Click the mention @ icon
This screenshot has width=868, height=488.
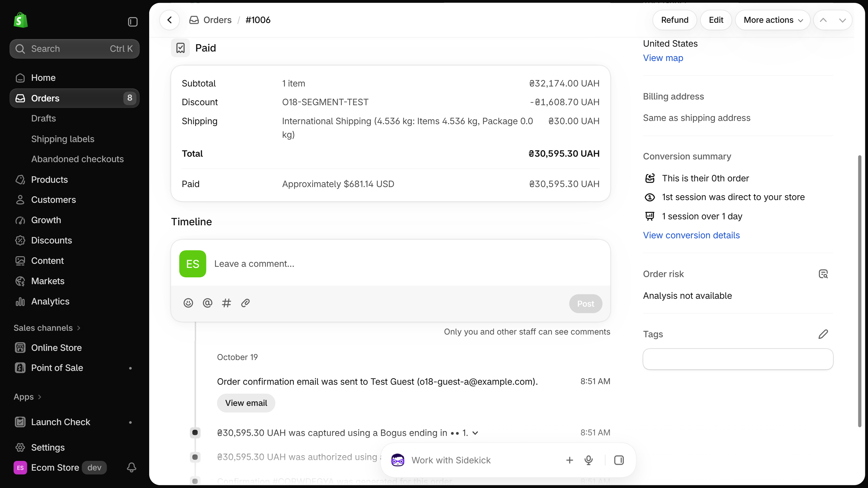207,303
